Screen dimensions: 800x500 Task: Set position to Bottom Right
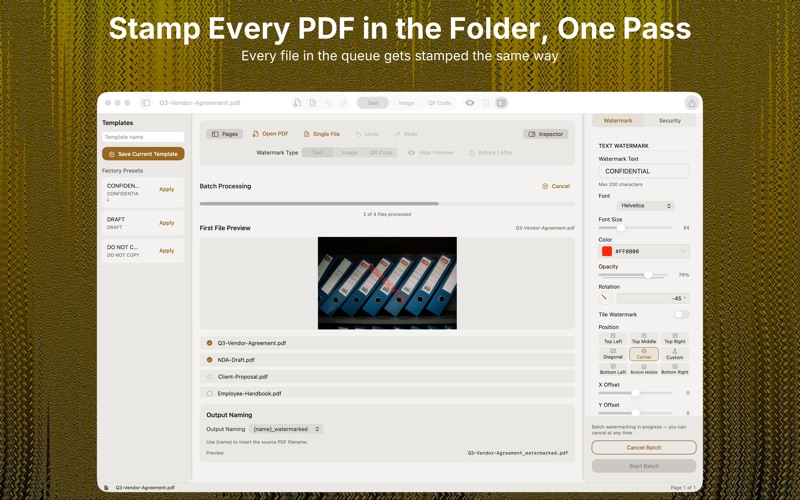pyautogui.click(x=675, y=369)
